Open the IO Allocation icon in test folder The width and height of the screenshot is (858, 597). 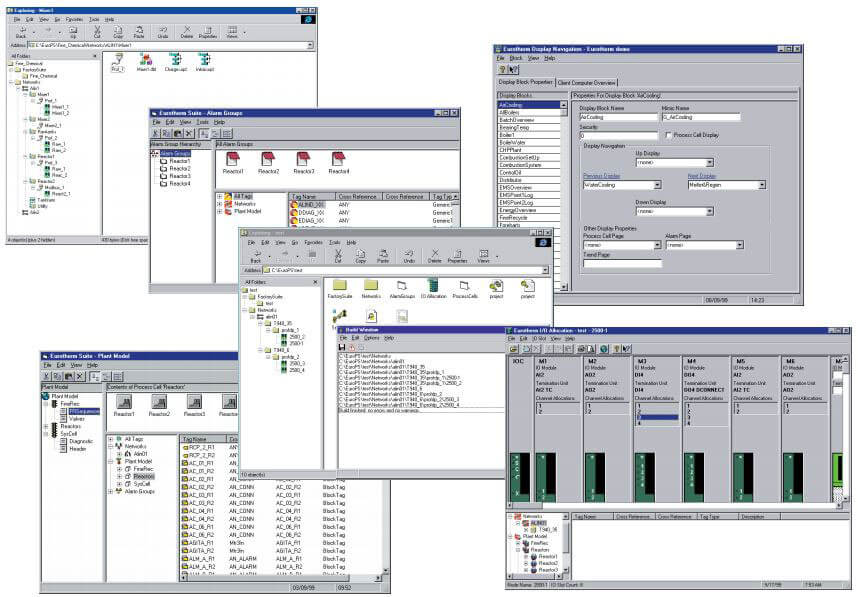432,288
